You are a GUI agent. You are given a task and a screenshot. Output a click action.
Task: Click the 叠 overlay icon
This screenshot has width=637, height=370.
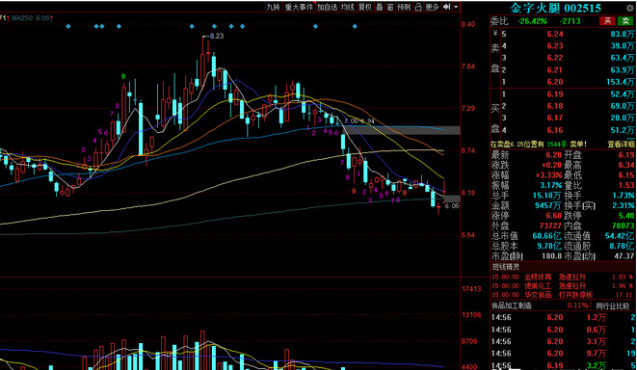pos(379,7)
